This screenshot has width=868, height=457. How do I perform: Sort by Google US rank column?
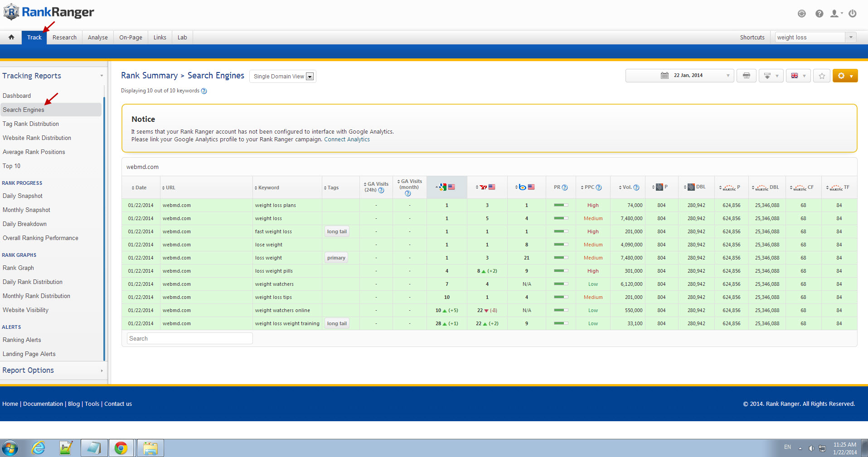click(x=446, y=187)
